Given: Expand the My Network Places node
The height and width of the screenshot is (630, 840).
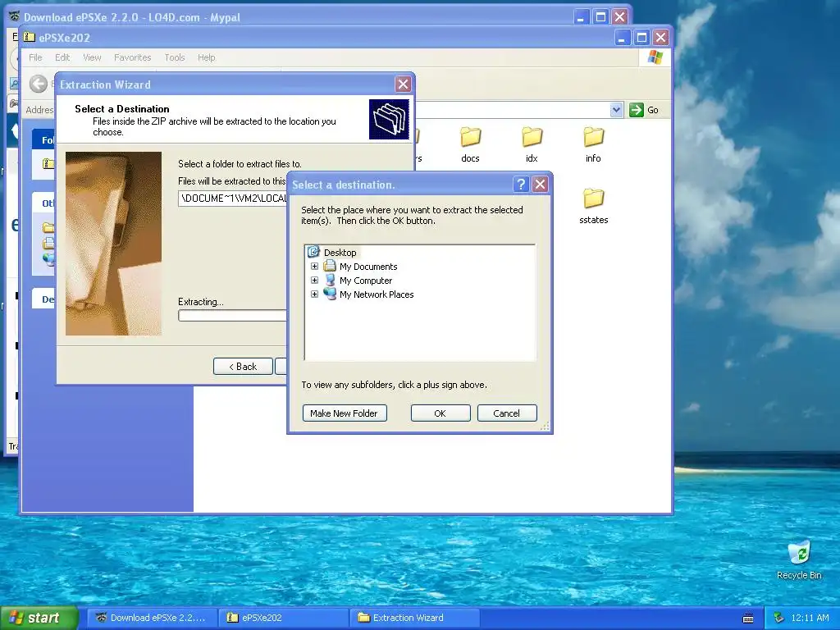Looking at the screenshot, I should pos(314,294).
